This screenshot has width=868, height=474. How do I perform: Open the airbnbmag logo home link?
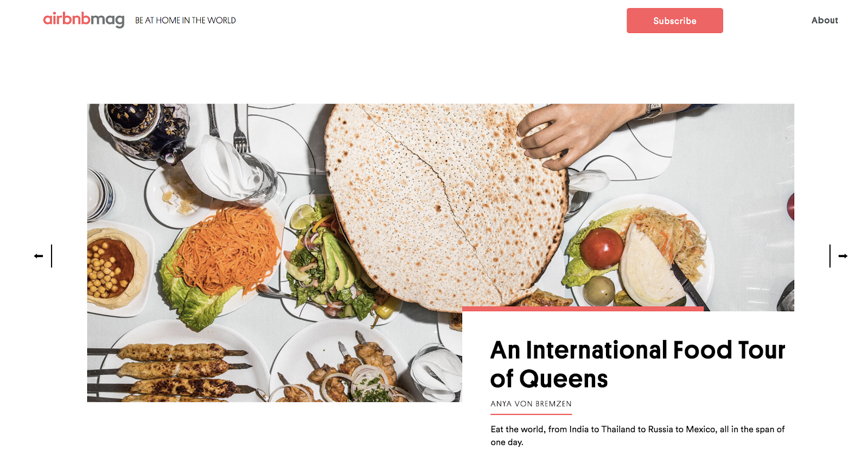84,20
